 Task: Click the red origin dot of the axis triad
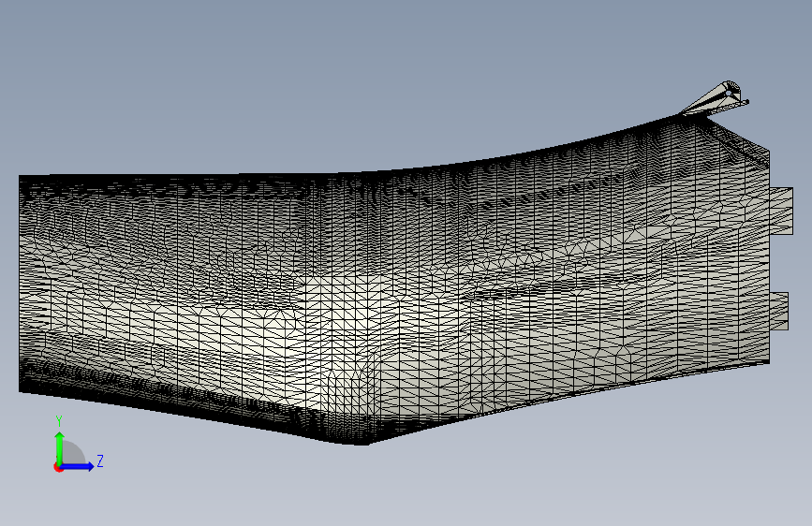(x=58, y=467)
